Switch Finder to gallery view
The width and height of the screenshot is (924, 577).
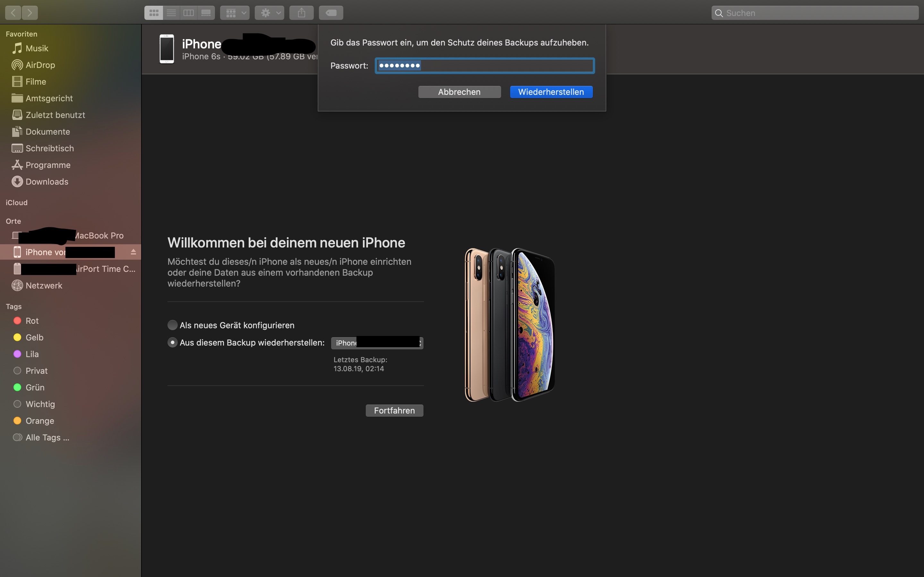(206, 13)
